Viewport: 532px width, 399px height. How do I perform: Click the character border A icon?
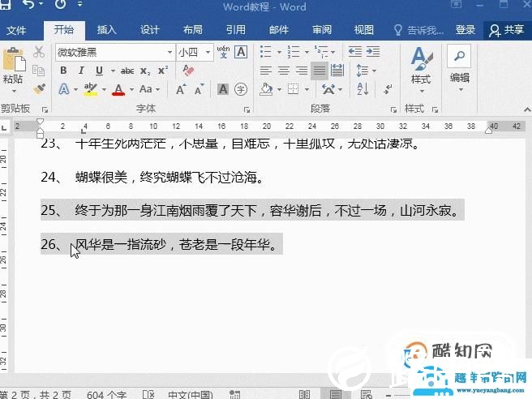241,52
